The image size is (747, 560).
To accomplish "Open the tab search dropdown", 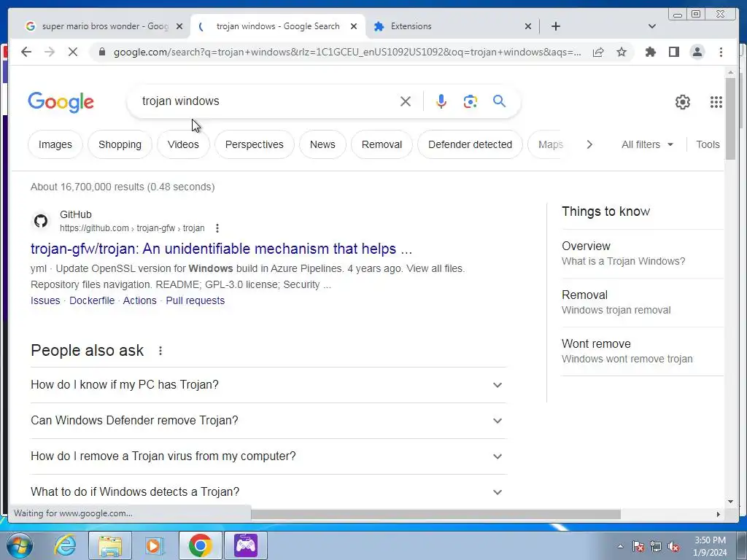I will click(x=652, y=26).
